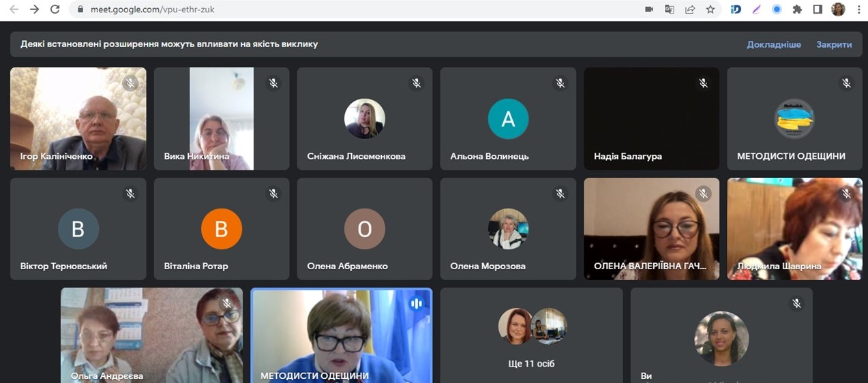The height and width of the screenshot is (383, 868).
Task: Click the camera indicator in address bar
Action: tap(649, 10)
